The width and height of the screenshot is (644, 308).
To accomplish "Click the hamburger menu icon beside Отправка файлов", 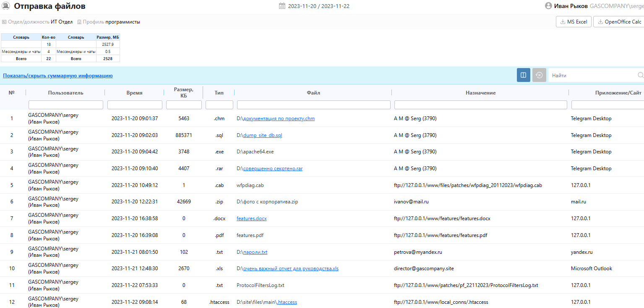I will click(7, 6).
